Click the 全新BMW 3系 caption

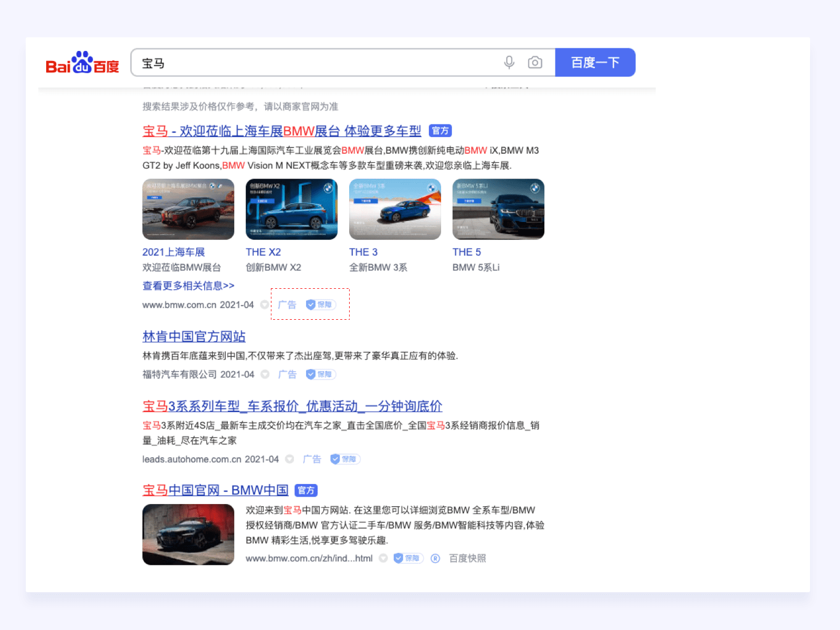coord(378,267)
